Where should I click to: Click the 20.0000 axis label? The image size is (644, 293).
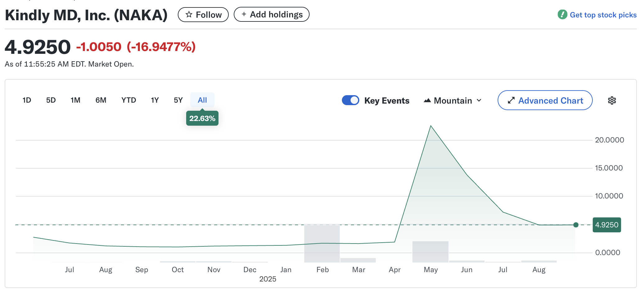click(609, 140)
